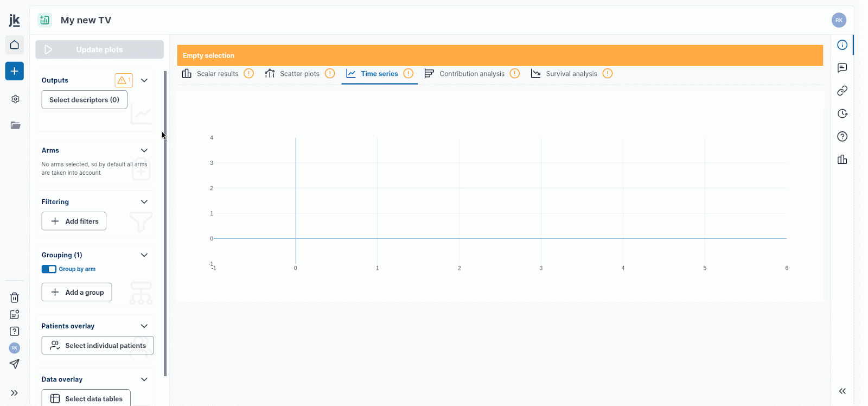The height and width of the screenshot is (406, 868).
Task: Collapse the Outputs section chevron
Action: [144, 80]
